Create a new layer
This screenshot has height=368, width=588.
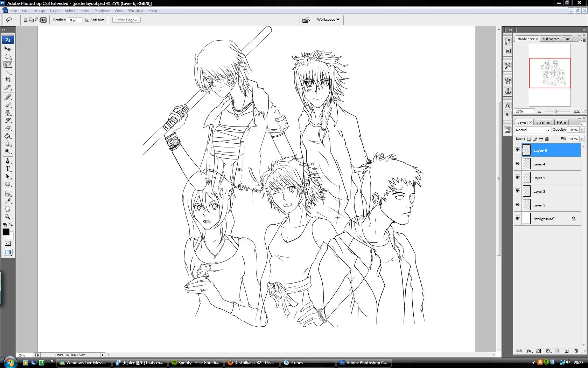pos(567,351)
